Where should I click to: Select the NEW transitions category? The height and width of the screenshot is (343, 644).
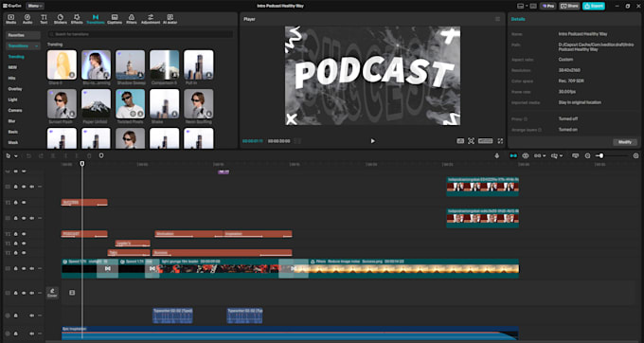coord(12,67)
